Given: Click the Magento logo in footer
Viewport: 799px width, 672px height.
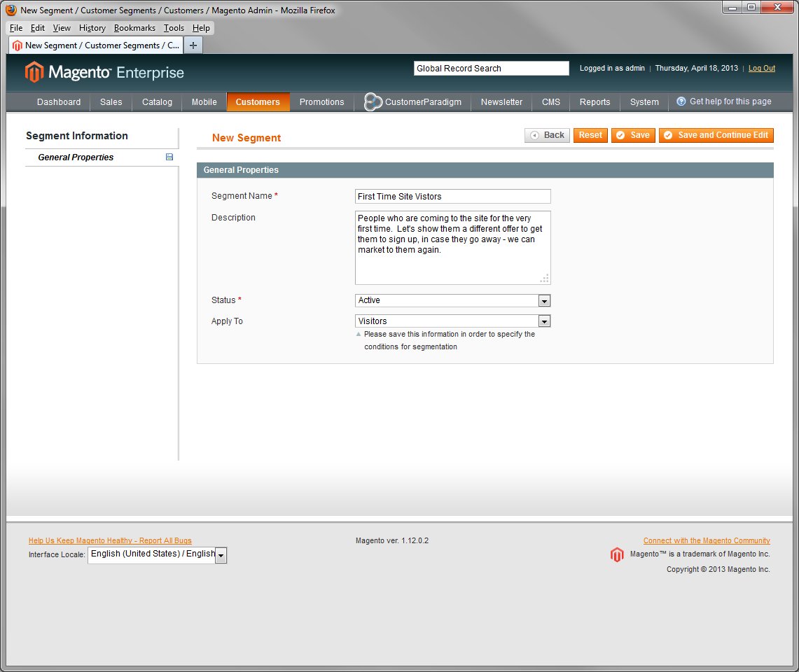Looking at the screenshot, I should [617, 554].
